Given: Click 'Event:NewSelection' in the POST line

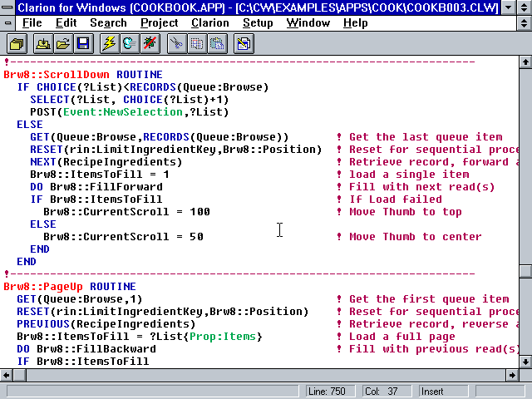Looking at the screenshot, I should (123, 112).
